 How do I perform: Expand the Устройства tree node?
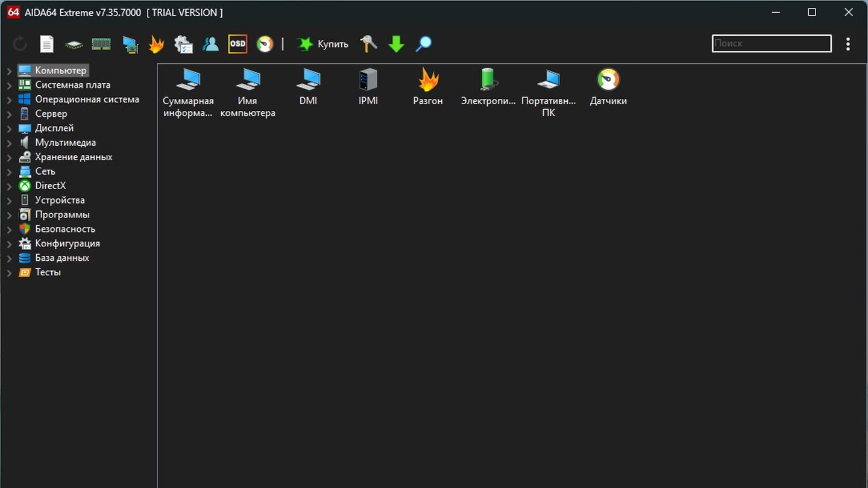click(x=9, y=201)
